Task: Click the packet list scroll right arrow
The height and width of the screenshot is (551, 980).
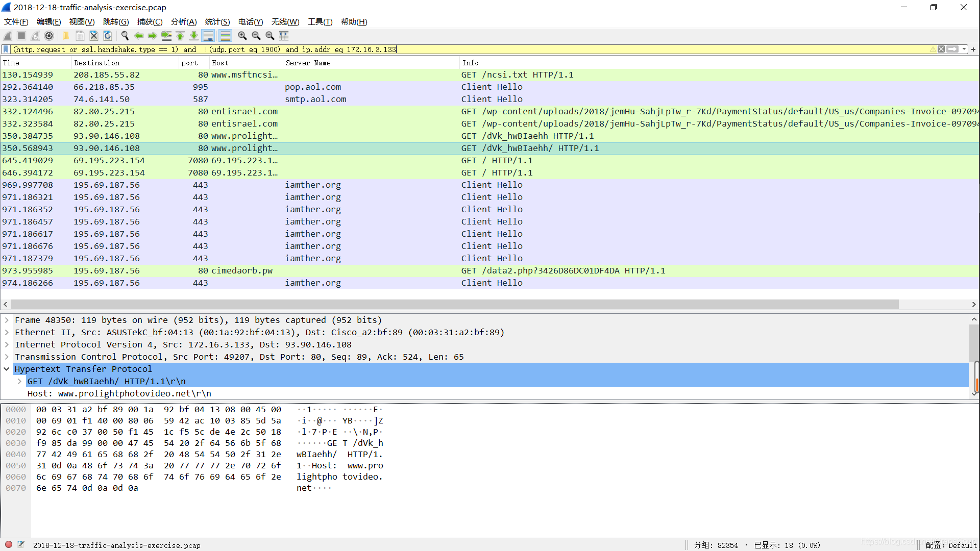Action: coord(973,304)
